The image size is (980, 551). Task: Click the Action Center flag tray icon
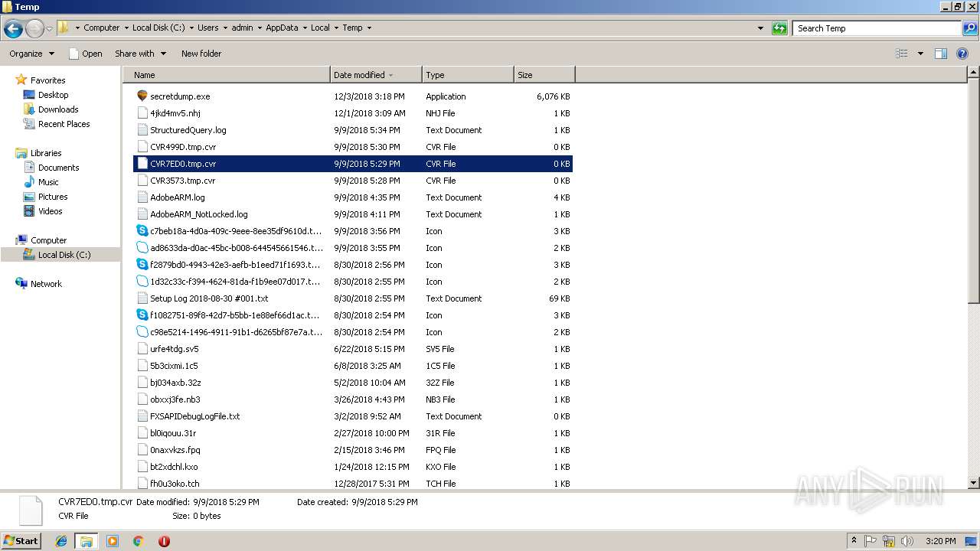coord(871,541)
